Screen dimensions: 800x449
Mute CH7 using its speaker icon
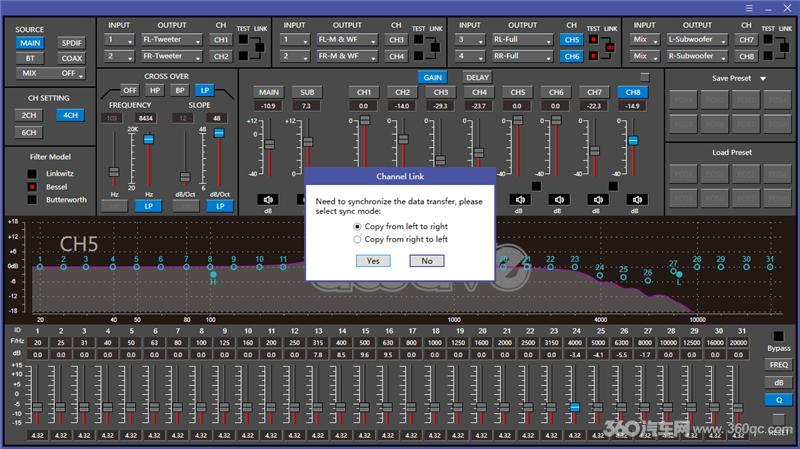[x=598, y=199]
